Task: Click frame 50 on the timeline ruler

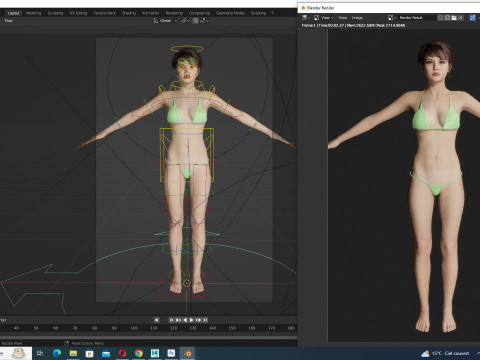Action: (36, 328)
